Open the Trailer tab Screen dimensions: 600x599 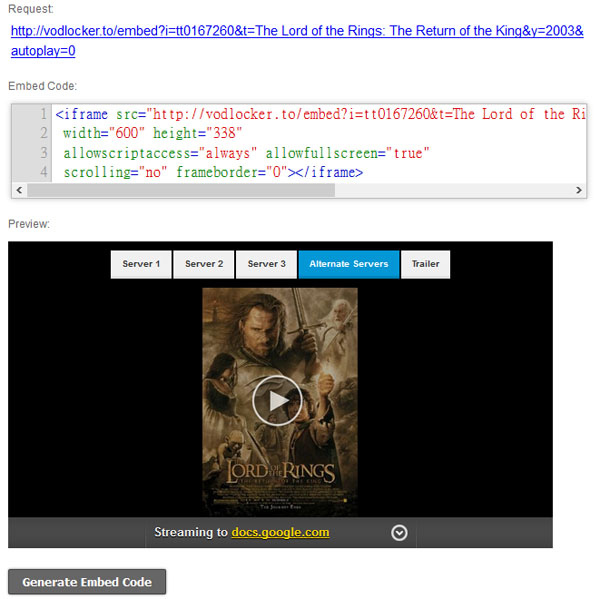click(425, 264)
